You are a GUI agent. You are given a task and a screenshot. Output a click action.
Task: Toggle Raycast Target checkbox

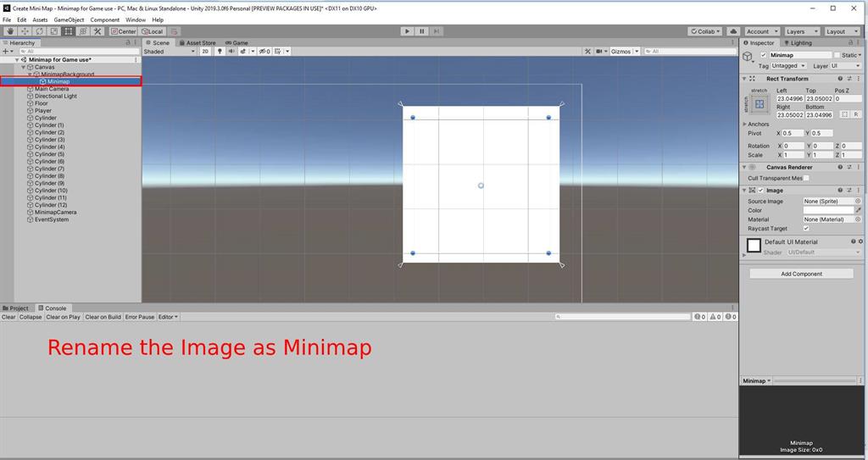806,228
